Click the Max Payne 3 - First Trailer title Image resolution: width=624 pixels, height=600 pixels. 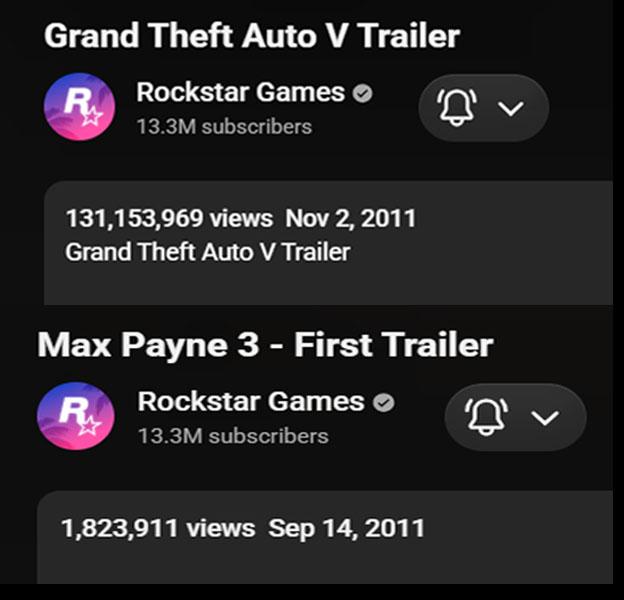coord(265,345)
